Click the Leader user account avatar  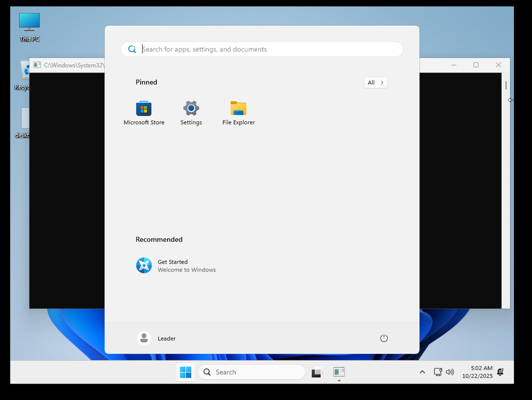click(144, 338)
